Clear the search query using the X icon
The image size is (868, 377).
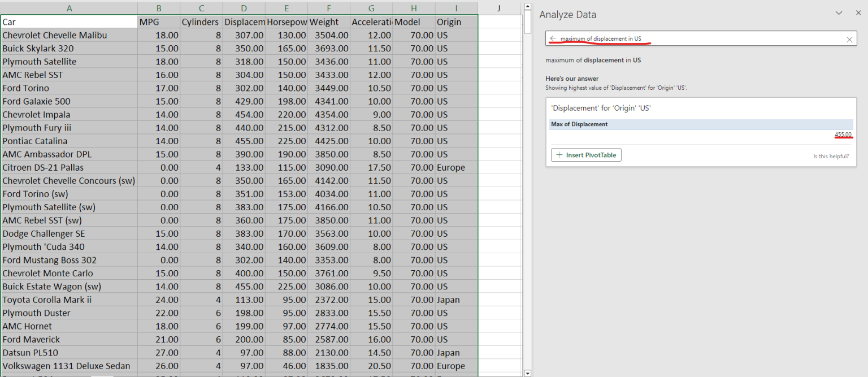tap(849, 39)
